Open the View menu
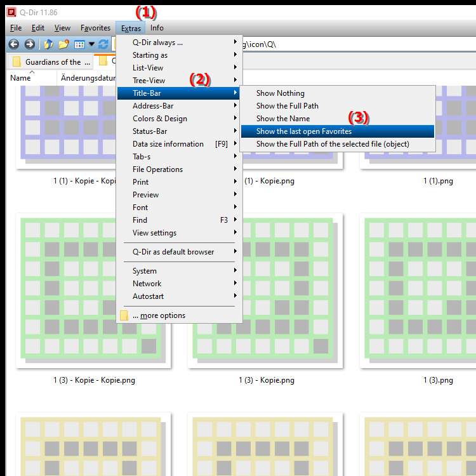 coord(62,28)
